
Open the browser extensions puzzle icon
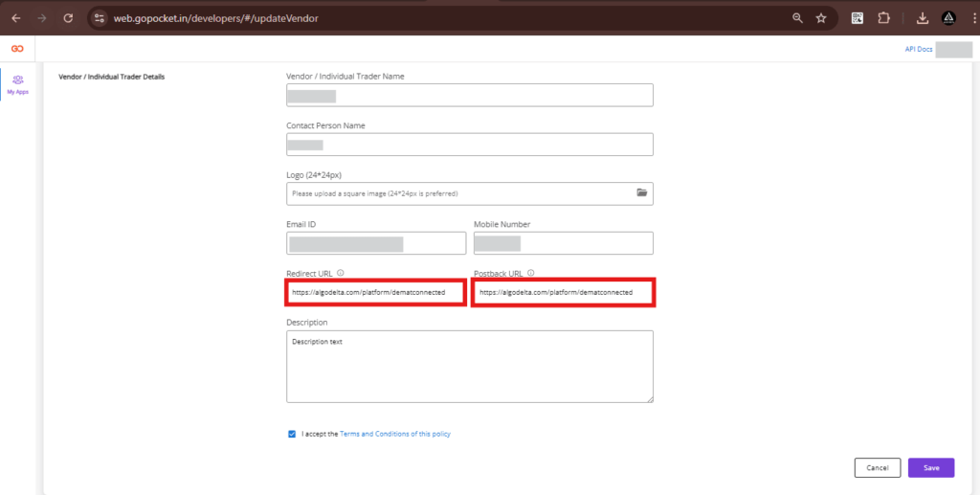883,17
